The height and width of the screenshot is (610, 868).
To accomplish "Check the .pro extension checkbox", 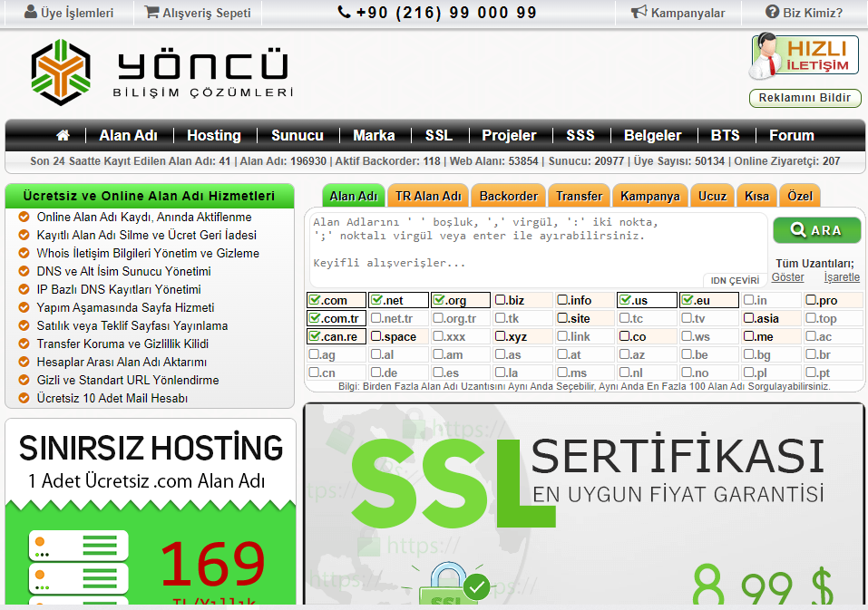I will point(811,300).
